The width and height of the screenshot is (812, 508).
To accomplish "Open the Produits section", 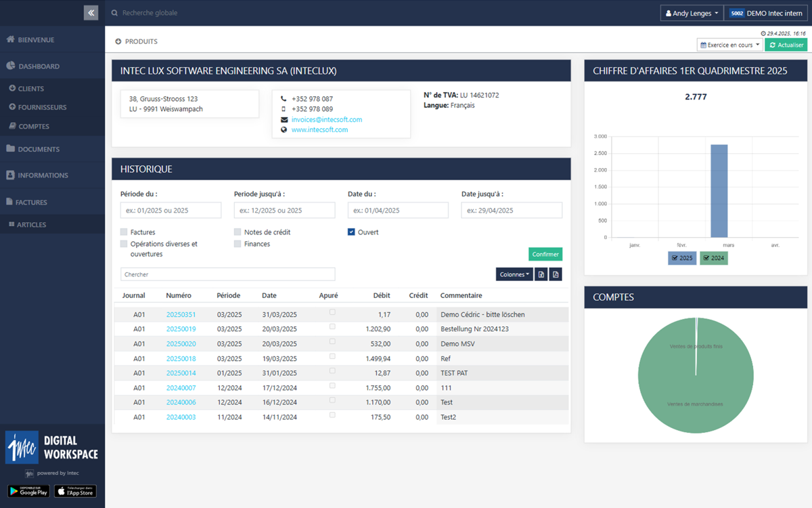I will (x=137, y=41).
